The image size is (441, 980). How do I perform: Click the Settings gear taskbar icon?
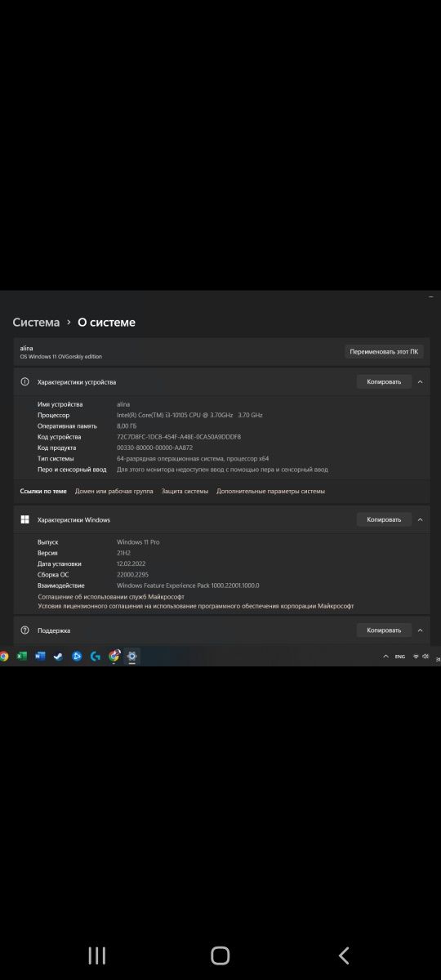click(132, 656)
